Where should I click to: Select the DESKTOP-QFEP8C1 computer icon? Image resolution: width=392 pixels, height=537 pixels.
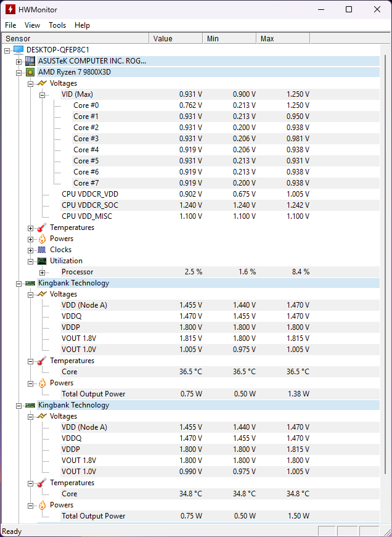pyautogui.click(x=18, y=50)
